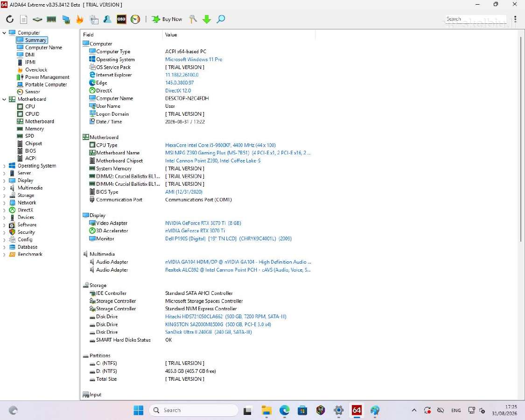Click the AIDA64 taskbar icon

[x=357, y=410]
